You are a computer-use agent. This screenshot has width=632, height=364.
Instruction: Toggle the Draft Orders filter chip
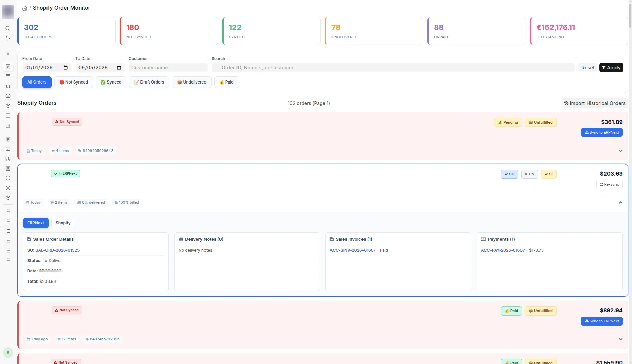pyautogui.click(x=149, y=82)
